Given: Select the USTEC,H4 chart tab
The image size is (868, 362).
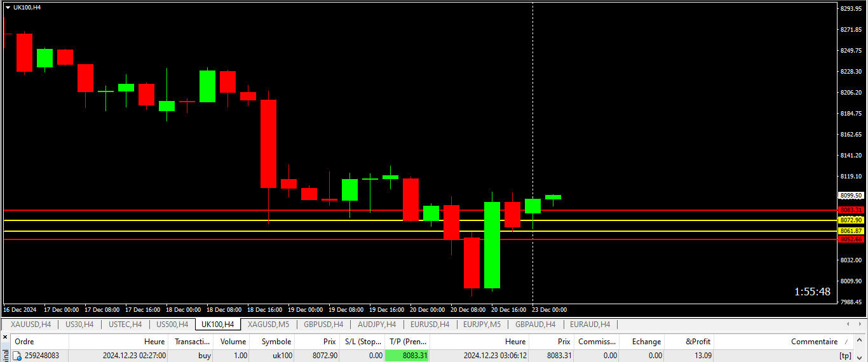Looking at the screenshot, I should (x=125, y=325).
